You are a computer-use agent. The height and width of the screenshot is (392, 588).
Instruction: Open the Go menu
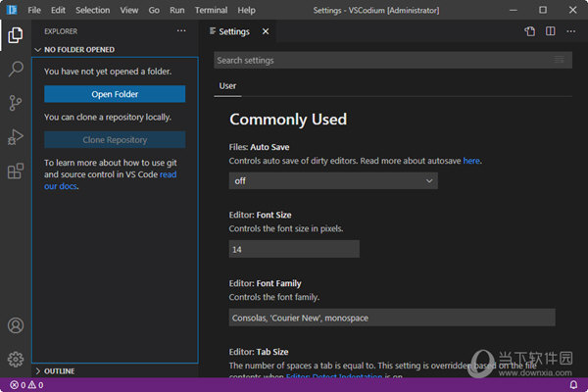click(154, 10)
